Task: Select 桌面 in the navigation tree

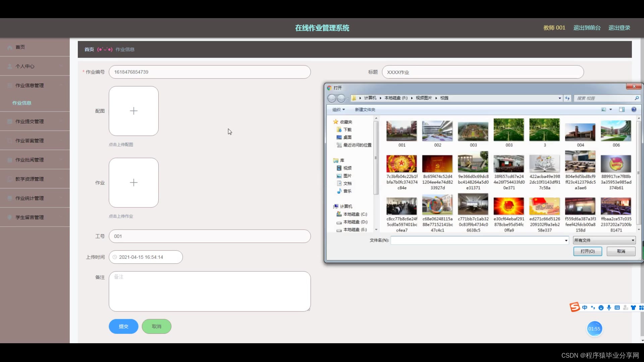Action: [347, 137]
